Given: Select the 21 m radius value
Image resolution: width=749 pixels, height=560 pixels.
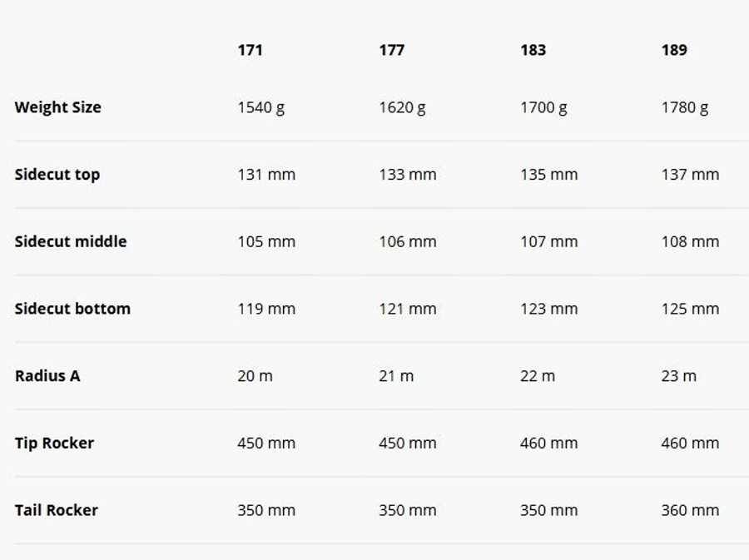Looking at the screenshot, I should pos(396,376).
